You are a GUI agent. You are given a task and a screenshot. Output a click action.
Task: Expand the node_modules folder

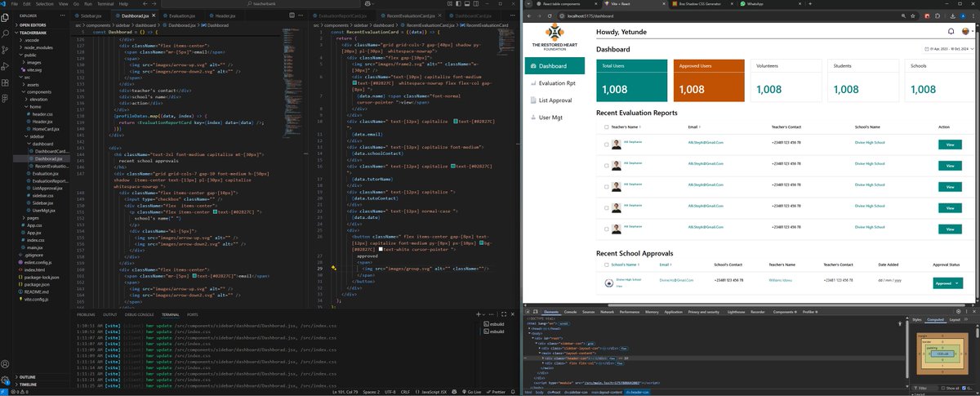[37, 47]
